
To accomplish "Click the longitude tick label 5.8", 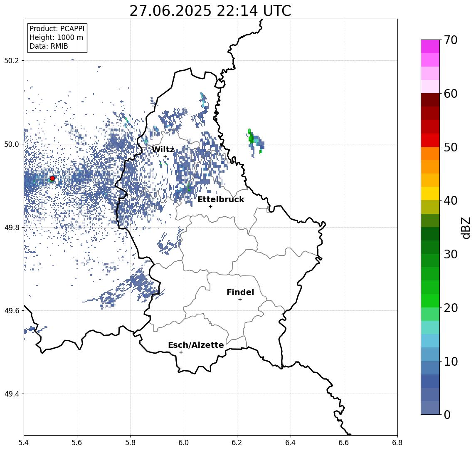I will coord(131,443).
